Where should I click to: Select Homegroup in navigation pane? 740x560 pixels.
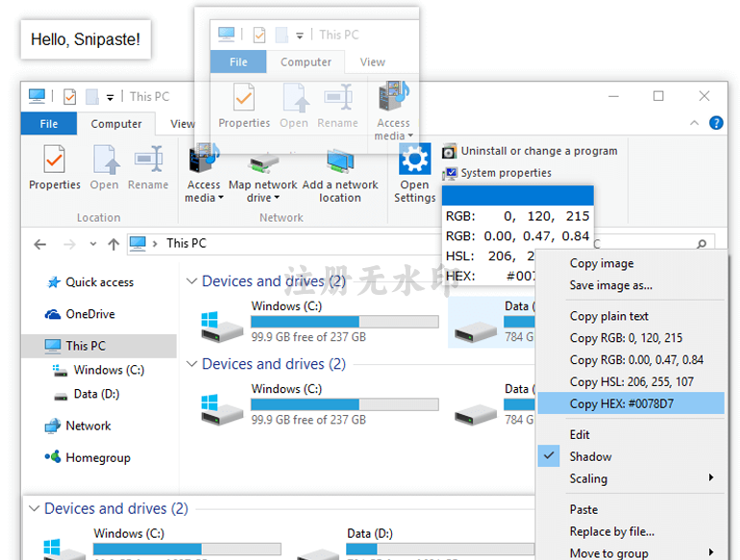click(87, 457)
